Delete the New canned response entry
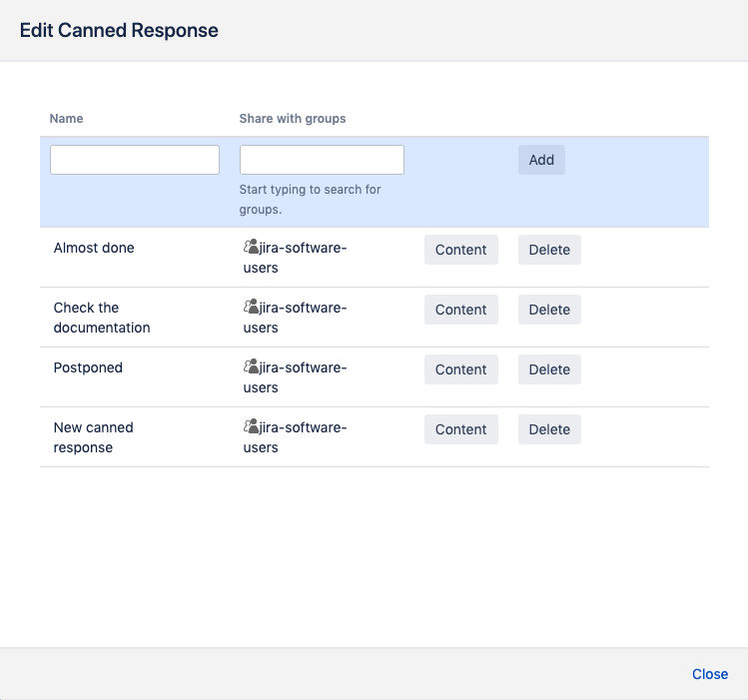The width and height of the screenshot is (748, 700). pos(548,429)
